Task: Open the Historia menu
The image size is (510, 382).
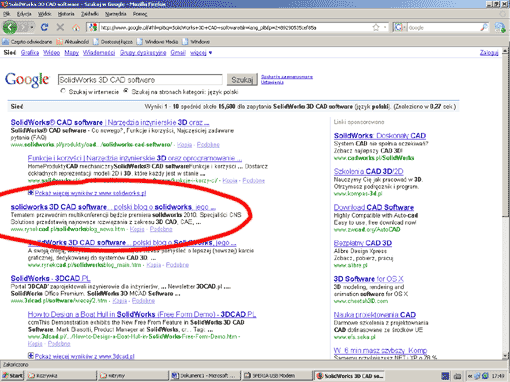Action: 66,14
